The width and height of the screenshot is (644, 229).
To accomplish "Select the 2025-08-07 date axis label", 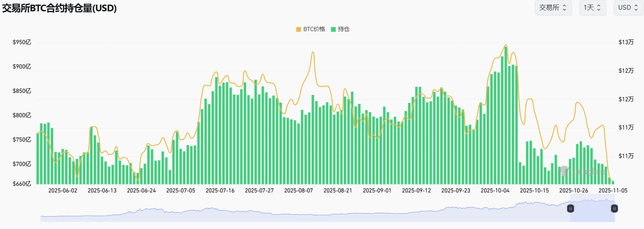I will coord(299,190).
